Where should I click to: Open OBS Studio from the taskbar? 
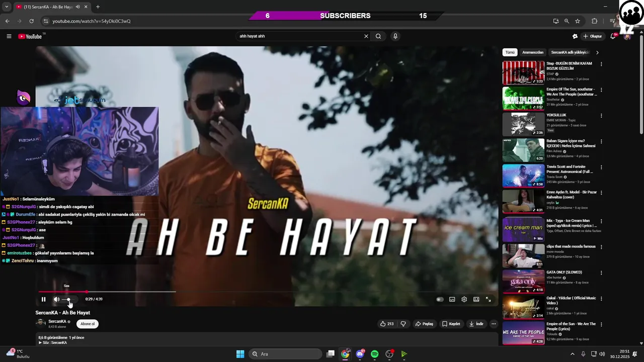389,354
